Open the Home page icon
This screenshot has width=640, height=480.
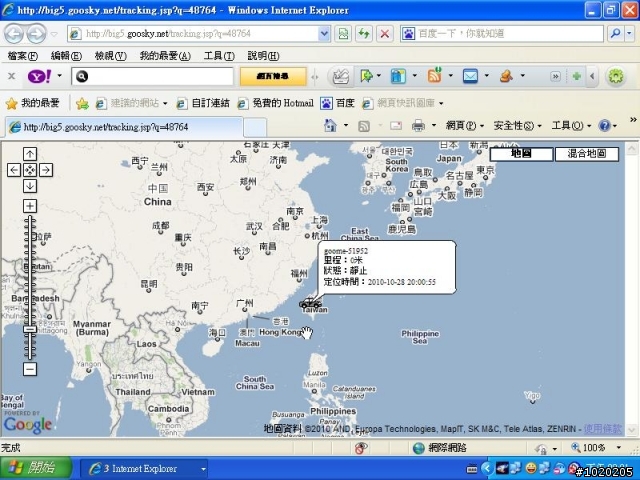(x=330, y=126)
